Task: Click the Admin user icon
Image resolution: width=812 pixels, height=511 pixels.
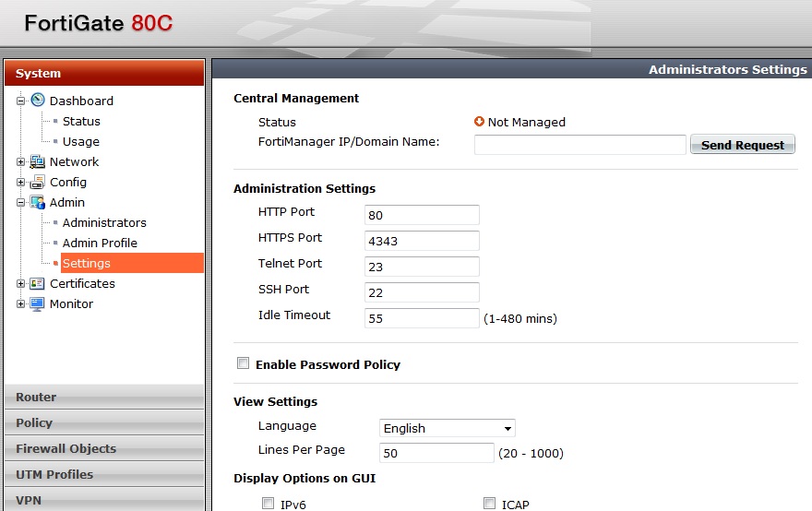Action: pyautogui.click(x=38, y=202)
